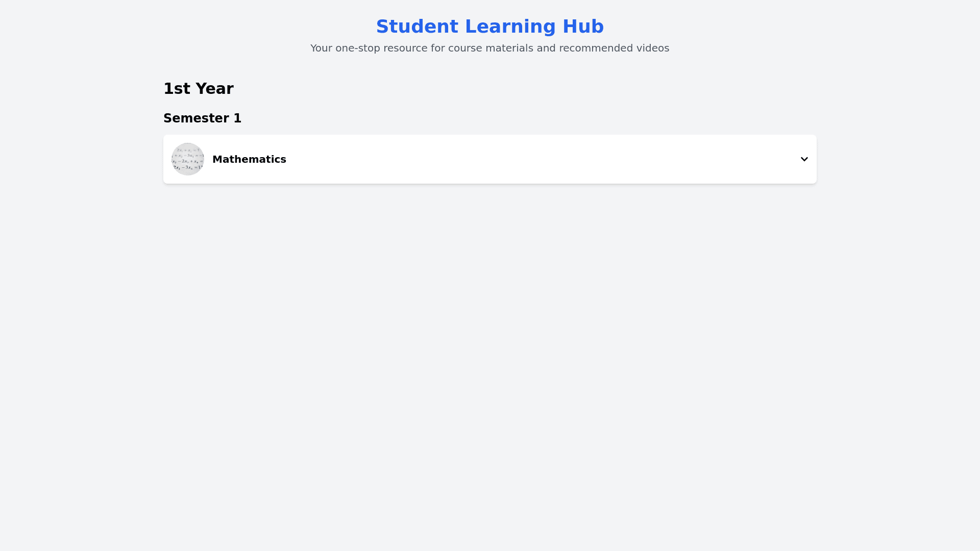Open the Mathematics accordion card

[x=489, y=159]
